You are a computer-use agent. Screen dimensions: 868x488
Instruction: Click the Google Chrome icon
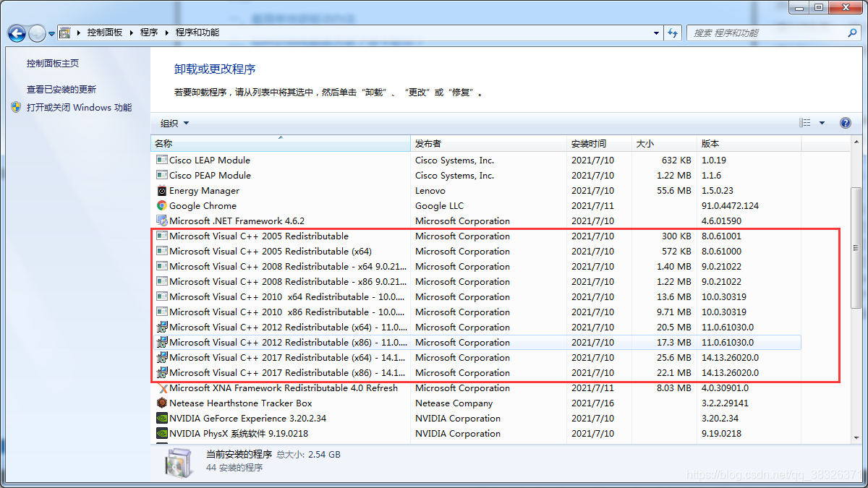coord(162,206)
